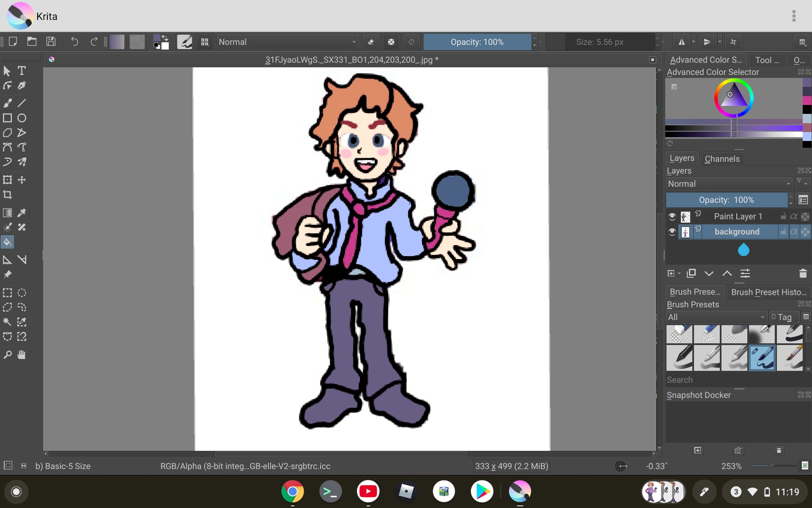Select the Gradient tool
This screenshot has width=812, height=508.
7,213
